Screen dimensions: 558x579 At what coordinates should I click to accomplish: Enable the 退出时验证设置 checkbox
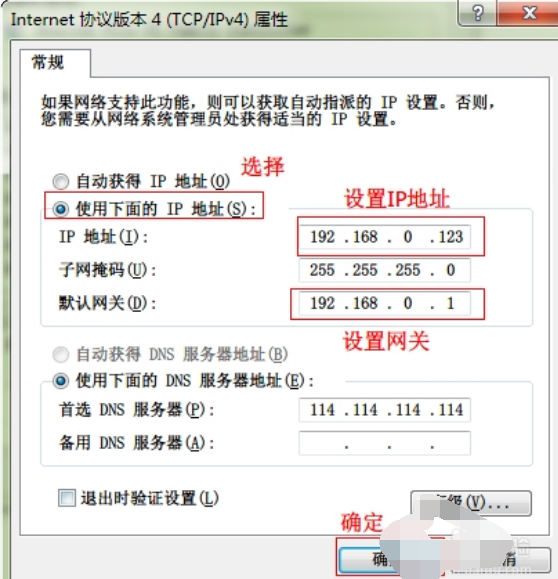click(67, 498)
